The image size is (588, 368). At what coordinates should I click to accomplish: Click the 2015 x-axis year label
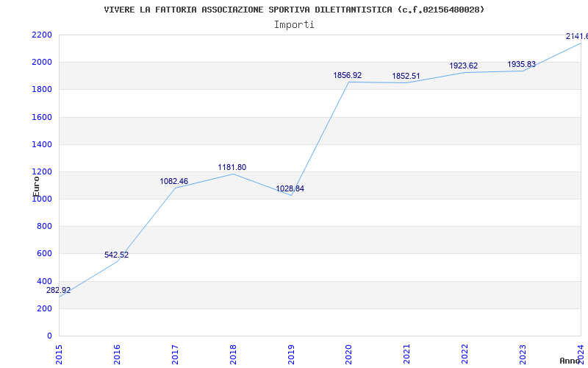(59, 355)
